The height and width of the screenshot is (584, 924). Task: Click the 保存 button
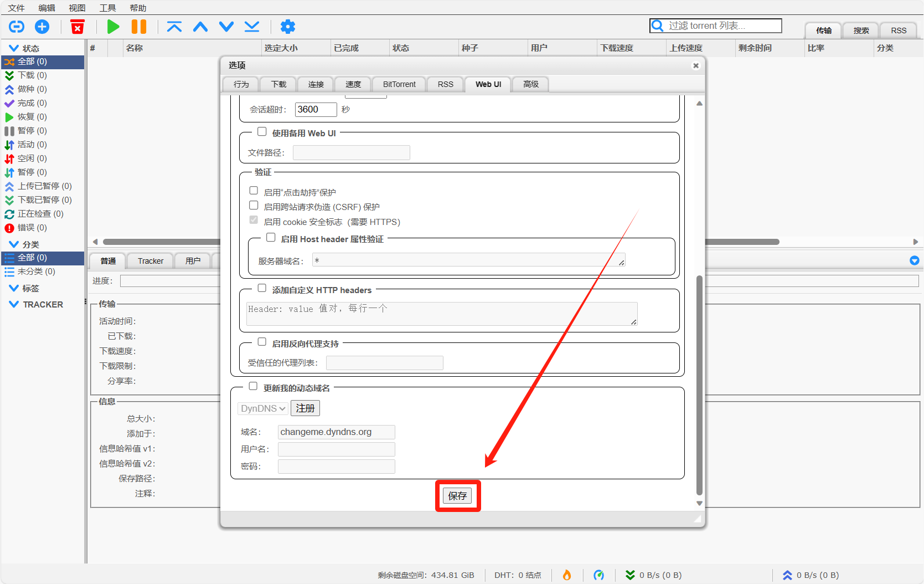click(457, 496)
